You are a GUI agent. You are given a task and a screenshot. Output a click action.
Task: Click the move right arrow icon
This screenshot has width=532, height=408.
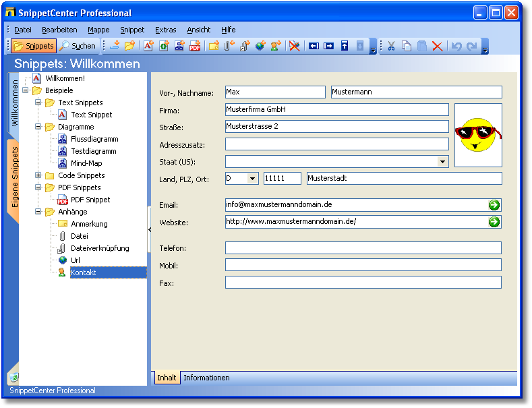tap(328, 45)
